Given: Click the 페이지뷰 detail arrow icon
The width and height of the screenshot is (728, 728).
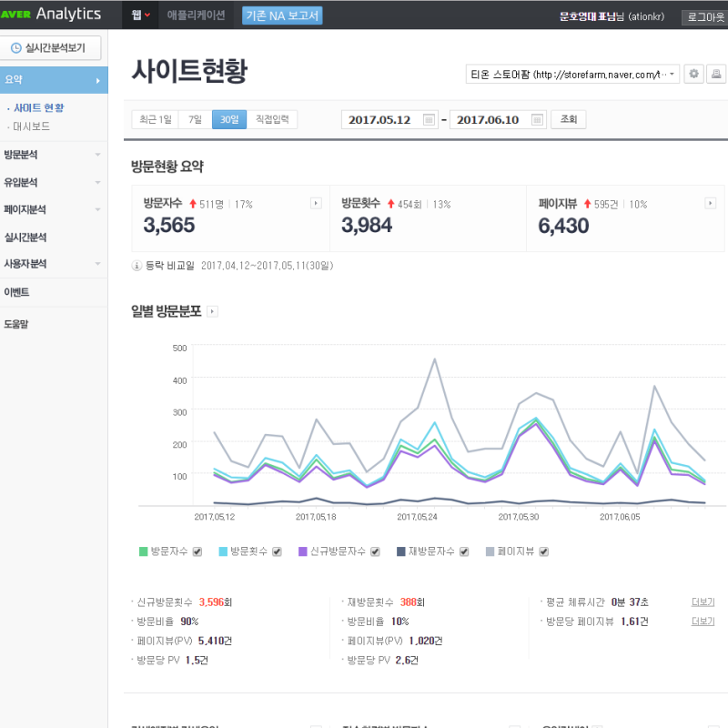Looking at the screenshot, I should pyautogui.click(x=710, y=203).
